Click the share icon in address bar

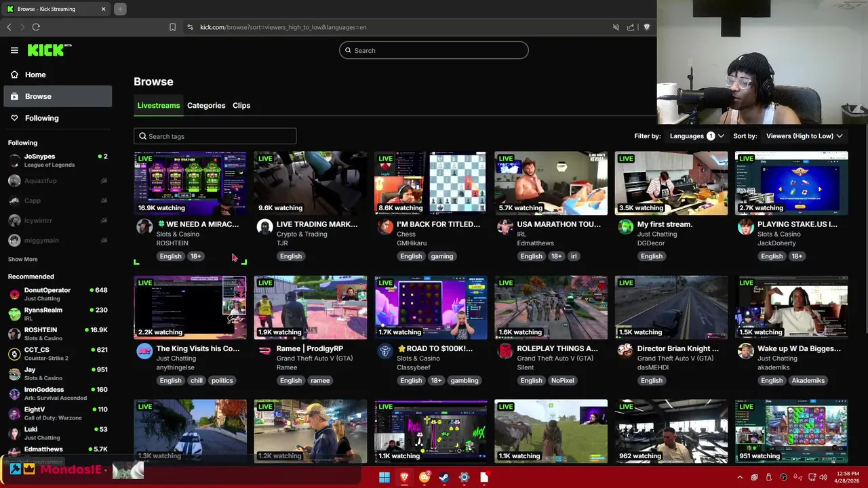coord(631,27)
